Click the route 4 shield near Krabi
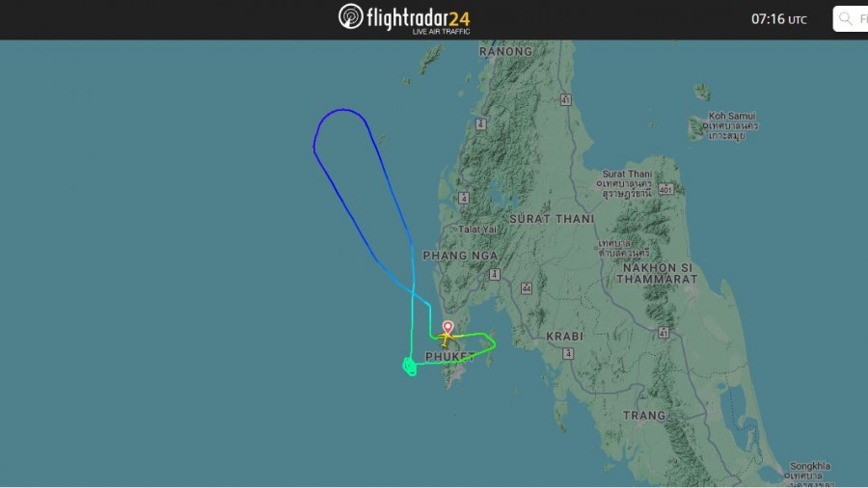 568,354
